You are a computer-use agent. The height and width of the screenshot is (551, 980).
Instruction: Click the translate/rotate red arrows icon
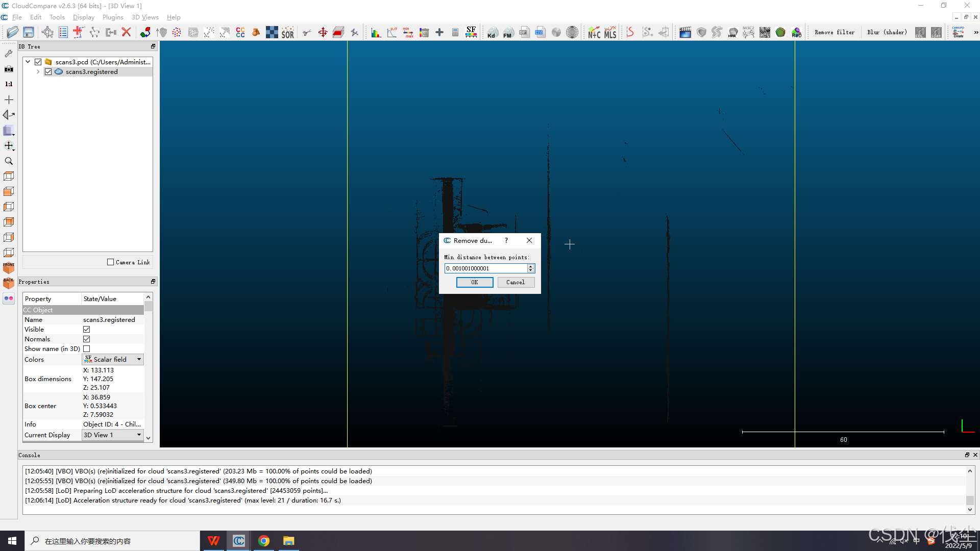pyautogui.click(x=323, y=33)
